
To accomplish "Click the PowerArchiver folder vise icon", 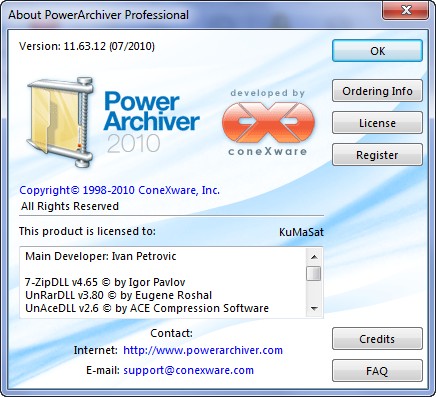I will [x=60, y=122].
